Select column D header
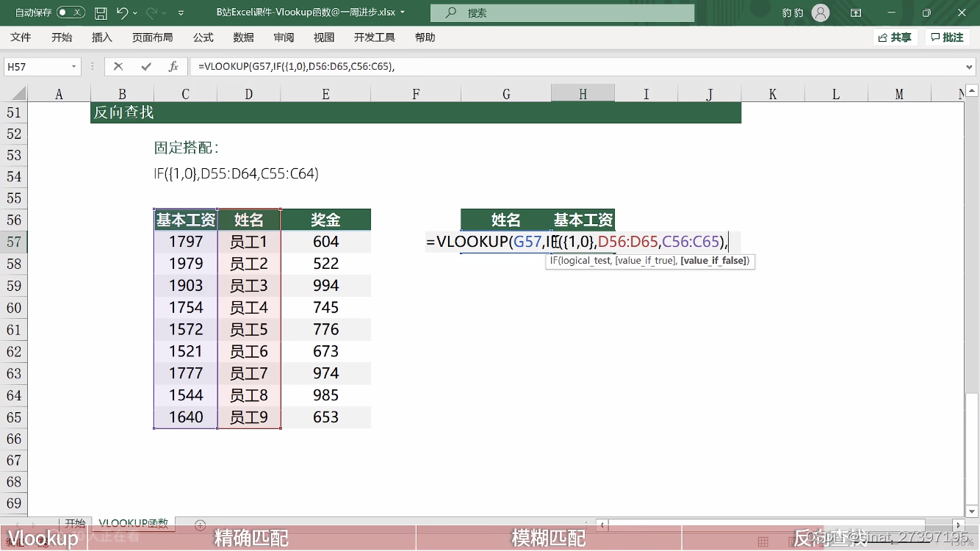This screenshot has height=551, width=980. 249,94
